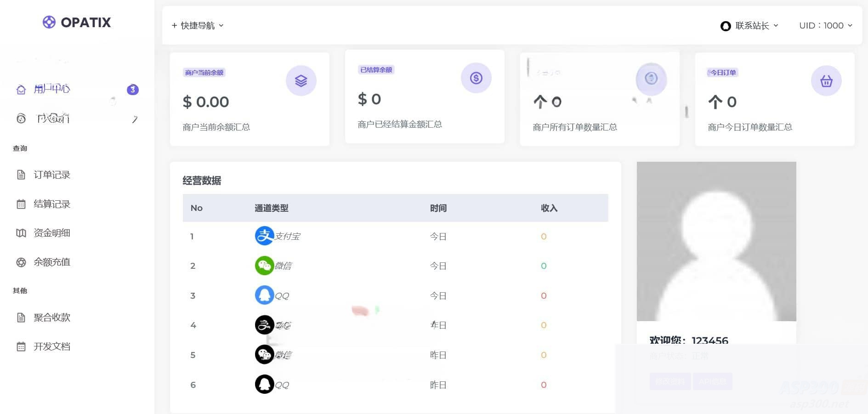Image resolution: width=868 pixels, height=414 pixels.
Task: Click the OPATIX logo icon
Action: [x=47, y=22]
